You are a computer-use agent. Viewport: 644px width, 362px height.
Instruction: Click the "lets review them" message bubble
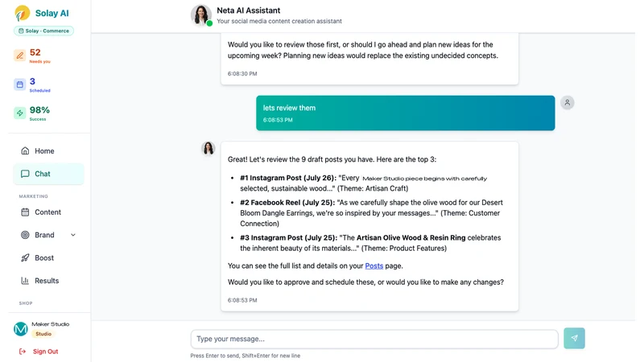click(x=406, y=113)
